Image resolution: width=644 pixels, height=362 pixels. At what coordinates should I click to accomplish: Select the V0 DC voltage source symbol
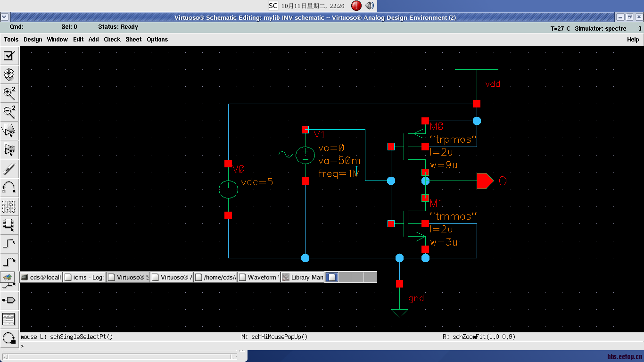228,189
